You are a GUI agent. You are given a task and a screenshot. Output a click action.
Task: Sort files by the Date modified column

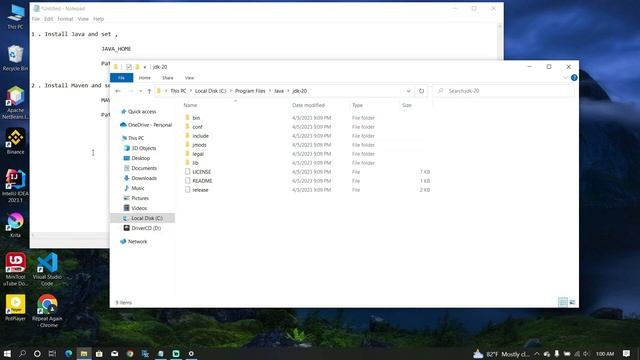point(308,105)
